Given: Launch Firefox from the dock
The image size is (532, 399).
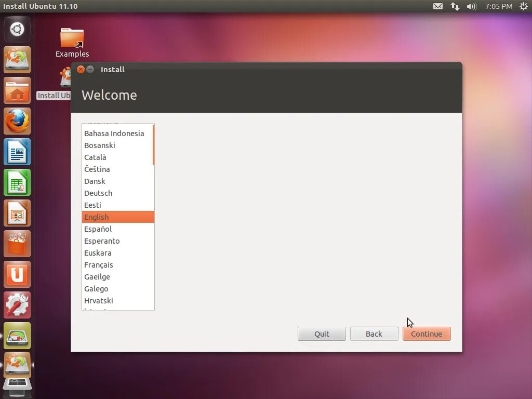Looking at the screenshot, I should pos(17,121).
